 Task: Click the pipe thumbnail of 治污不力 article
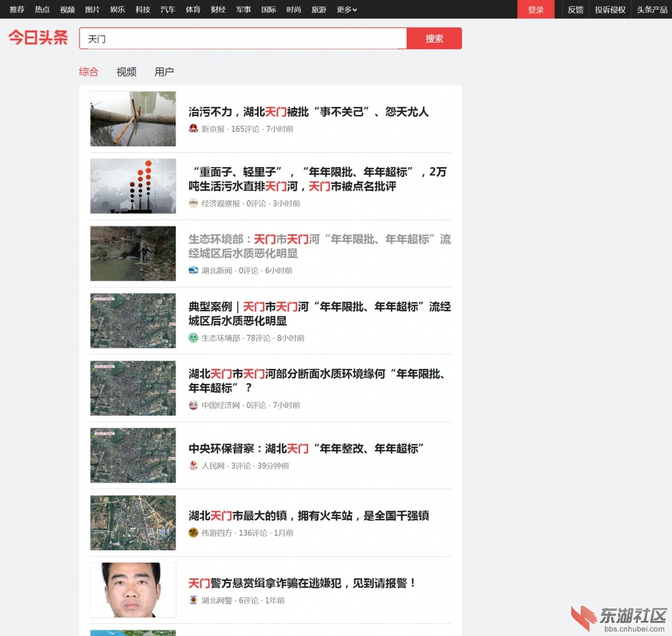[x=133, y=119]
